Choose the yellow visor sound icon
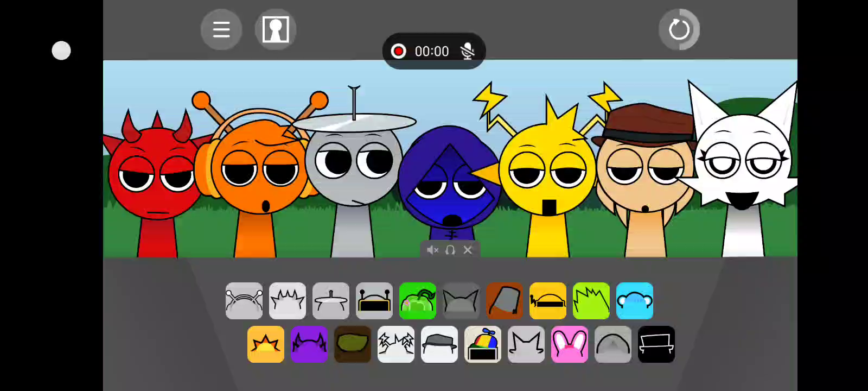868x391 pixels. click(548, 301)
